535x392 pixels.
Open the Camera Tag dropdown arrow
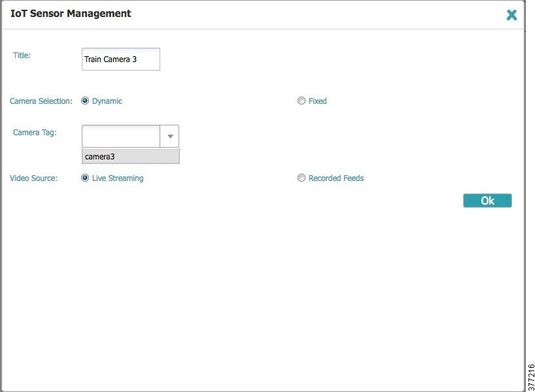169,137
